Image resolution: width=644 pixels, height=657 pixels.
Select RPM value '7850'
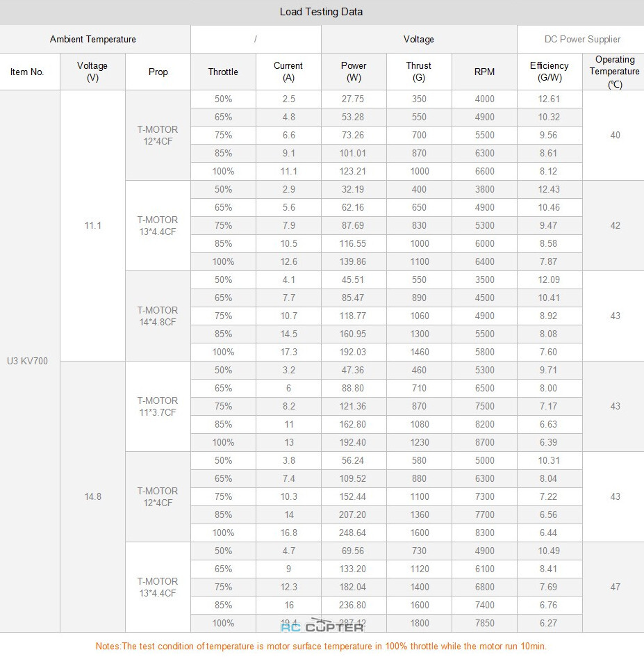pyautogui.click(x=484, y=623)
